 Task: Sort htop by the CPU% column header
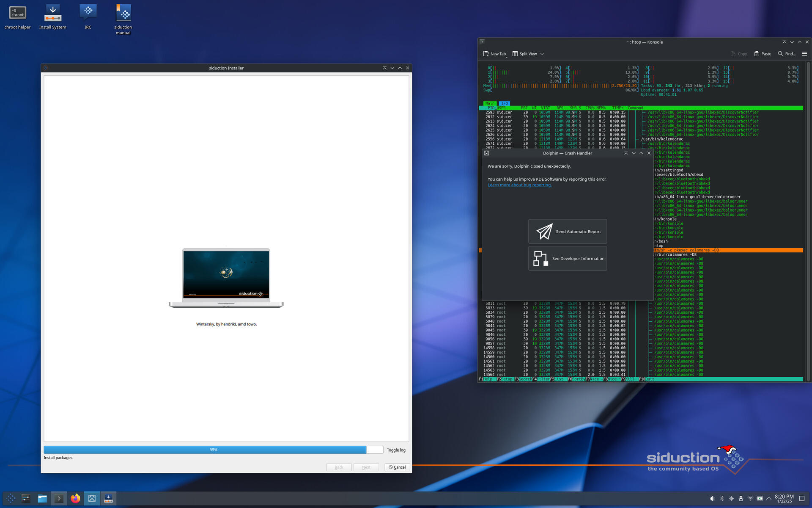point(590,108)
